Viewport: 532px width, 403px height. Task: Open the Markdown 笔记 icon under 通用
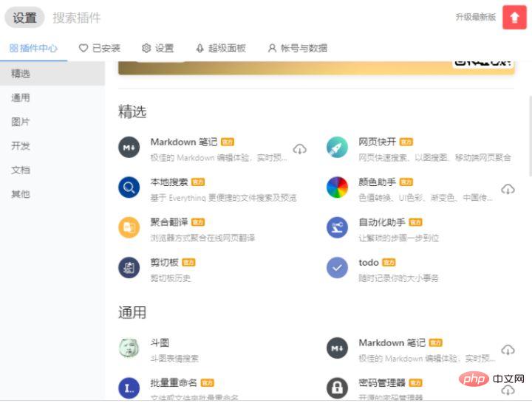pyautogui.click(x=337, y=348)
